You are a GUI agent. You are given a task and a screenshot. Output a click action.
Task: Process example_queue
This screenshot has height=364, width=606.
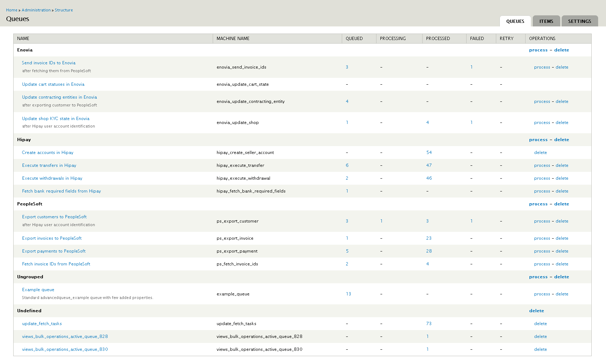click(x=542, y=294)
